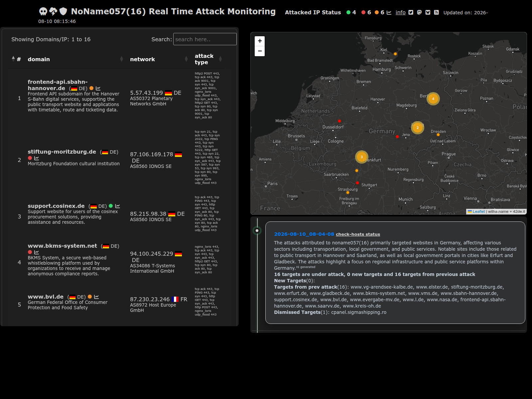The image size is (532, 399).
Task: Zoom out on the map
Action: pyautogui.click(x=260, y=51)
